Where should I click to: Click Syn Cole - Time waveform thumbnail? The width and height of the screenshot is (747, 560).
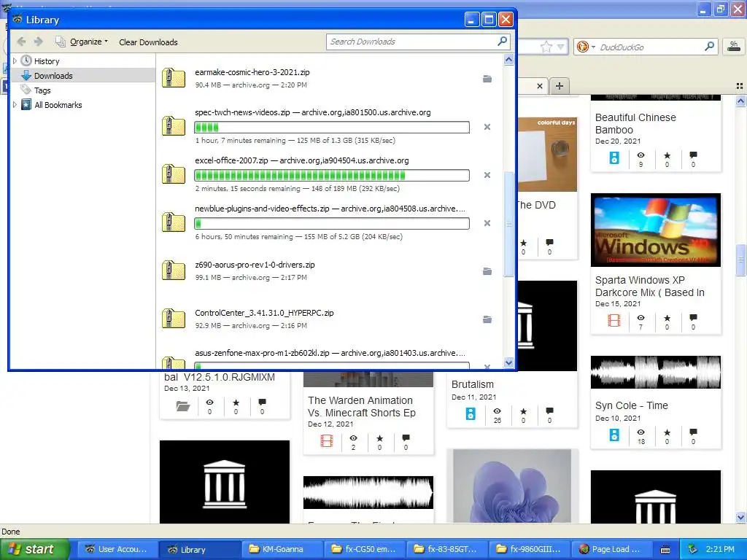[x=656, y=372]
